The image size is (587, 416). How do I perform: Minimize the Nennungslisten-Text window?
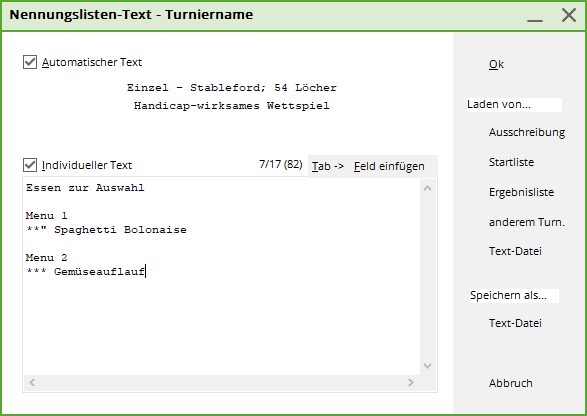click(535, 16)
